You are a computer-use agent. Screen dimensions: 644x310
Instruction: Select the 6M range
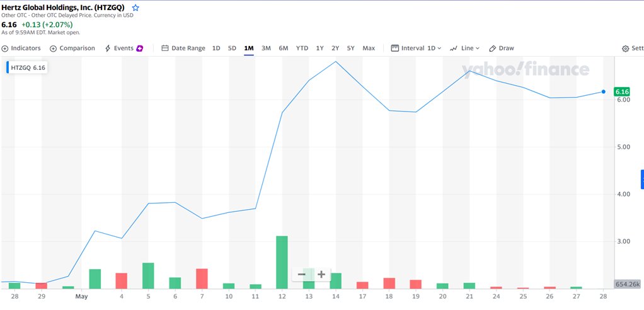pyautogui.click(x=284, y=48)
